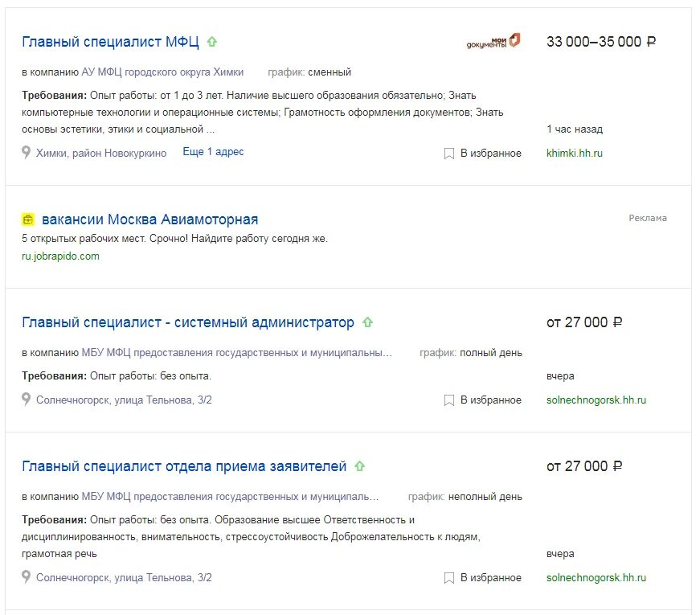Add системный администратор vacancy to favorites
700x615 pixels.
(x=483, y=400)
